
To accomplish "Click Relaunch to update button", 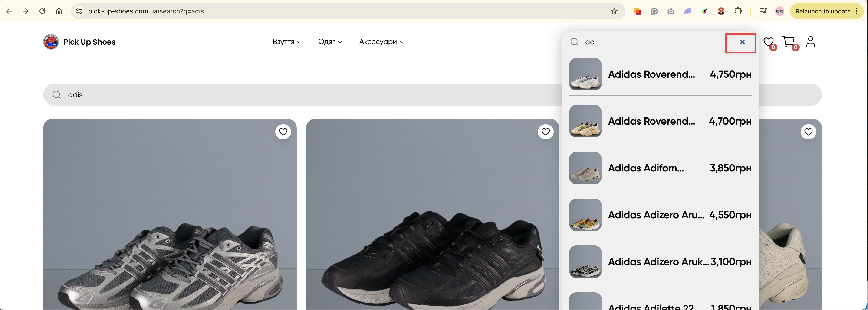I will pyautogui.click(x=823, y=11).
